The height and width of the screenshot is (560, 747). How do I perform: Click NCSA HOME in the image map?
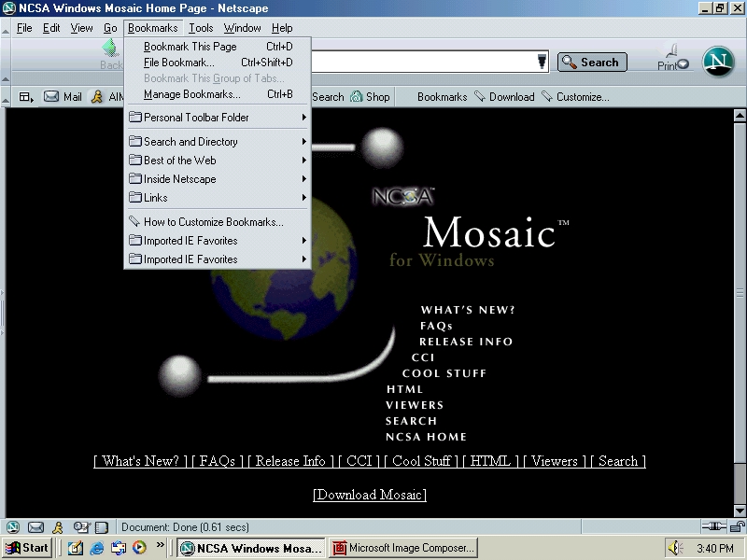(x=426, y=437)
